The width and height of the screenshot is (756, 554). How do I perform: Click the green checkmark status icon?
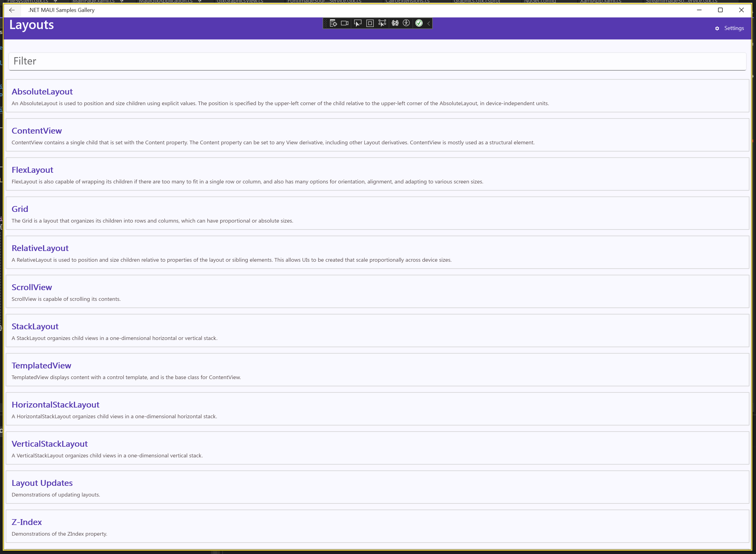[419, 23]
